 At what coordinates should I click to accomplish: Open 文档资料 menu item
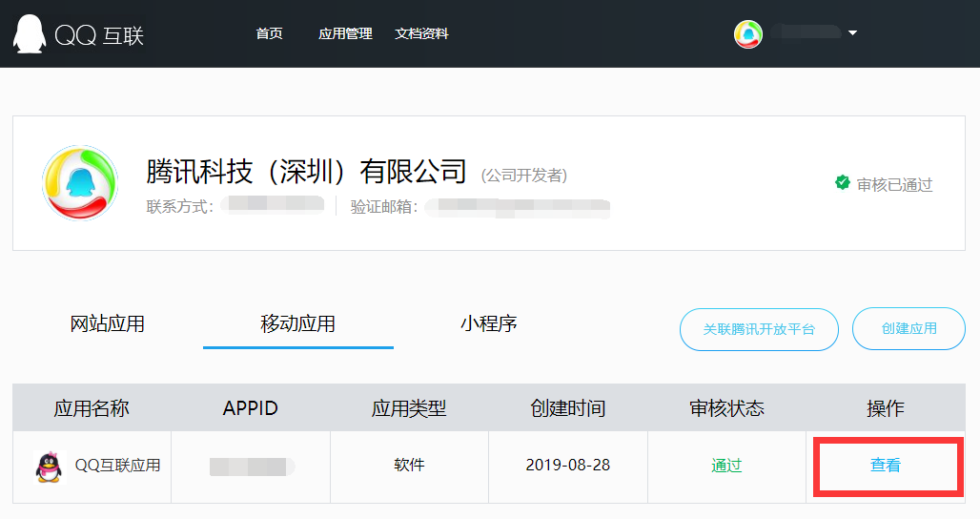[421, 33]
